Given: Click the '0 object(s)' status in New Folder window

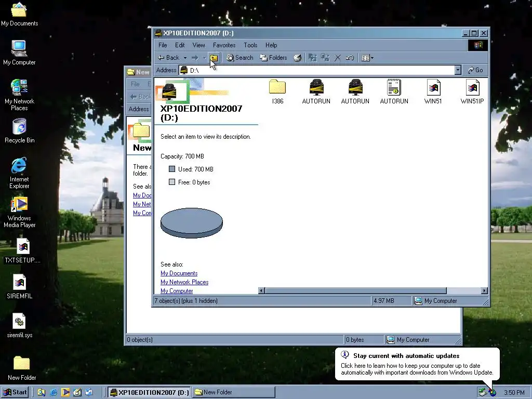Looking at the screenshot, I should pos(140,340).
